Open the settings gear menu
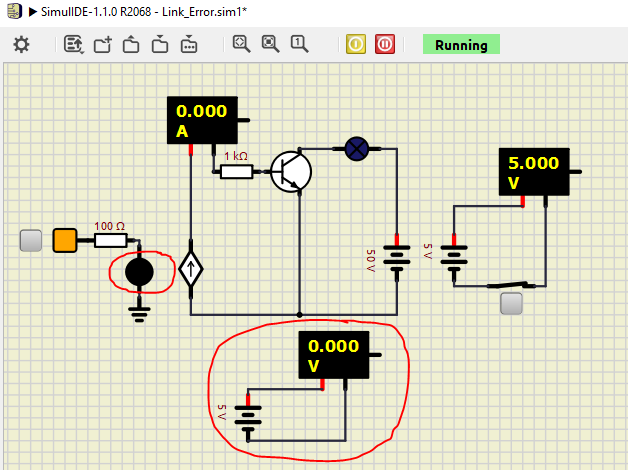Viewport: 628px width, 470px height. 21,44
